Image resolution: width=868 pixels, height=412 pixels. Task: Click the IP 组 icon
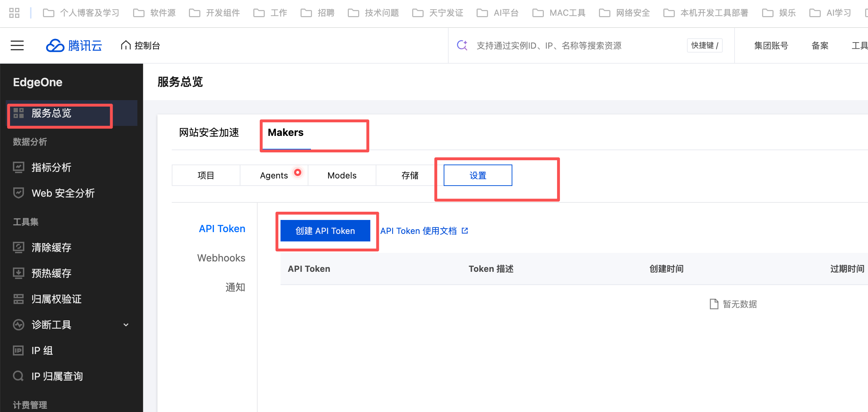click(x=19, y=350)
